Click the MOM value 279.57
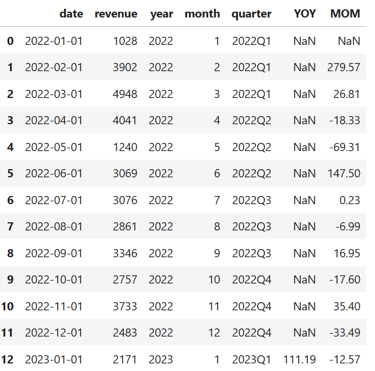The width and height of the screenshot is (375, 371). (344, 67)
